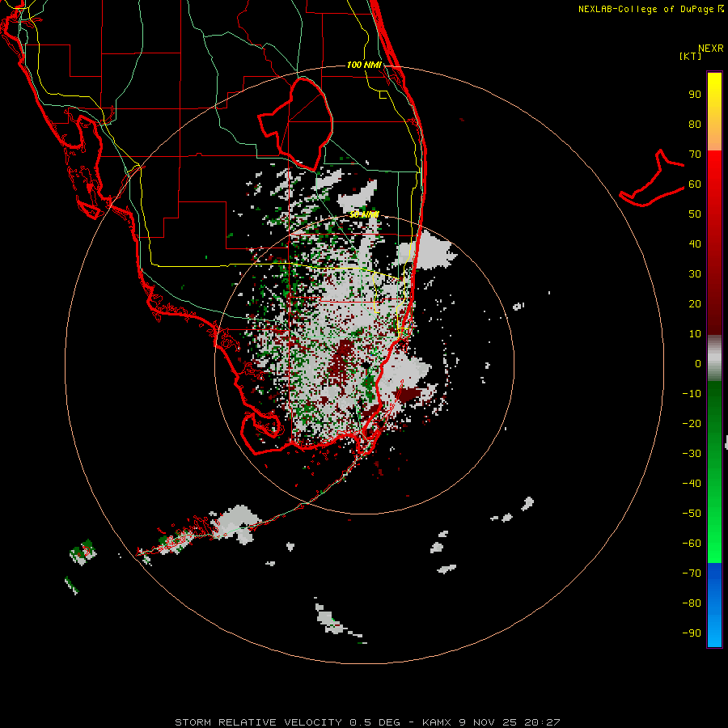This screenshot has width=728, height=728.
Task: Click the -70 value on velocity scale
Action: click(692, 574)
